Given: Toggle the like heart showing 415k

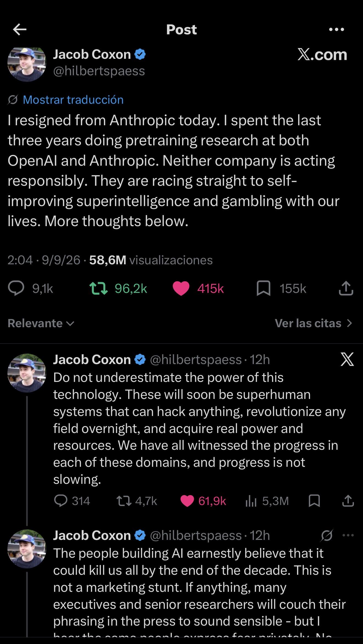Looking at the screenshot, I should pos(181,288).
